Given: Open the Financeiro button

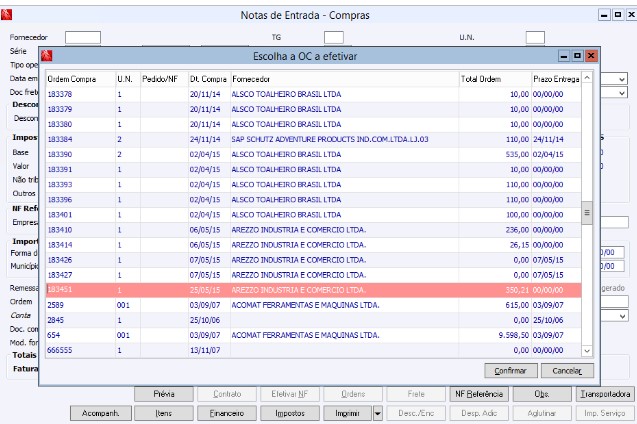Looking at the screenshot, I should [227, 413].
